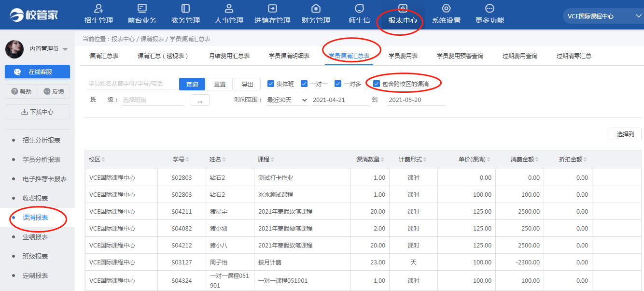Open the VCE国际课程中心 campus dropdown

[x=603, y=16]
